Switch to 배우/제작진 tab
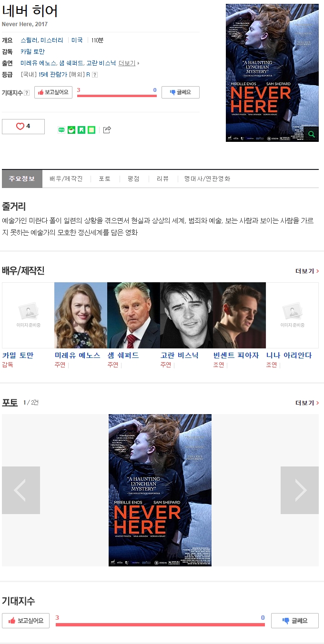 click(x=66, y=179)
